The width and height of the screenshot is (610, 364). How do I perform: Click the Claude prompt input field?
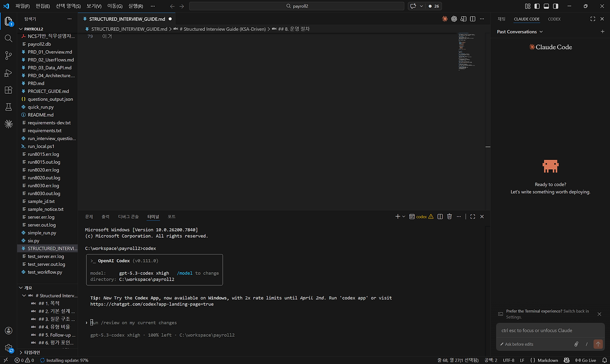coord(550,330)
